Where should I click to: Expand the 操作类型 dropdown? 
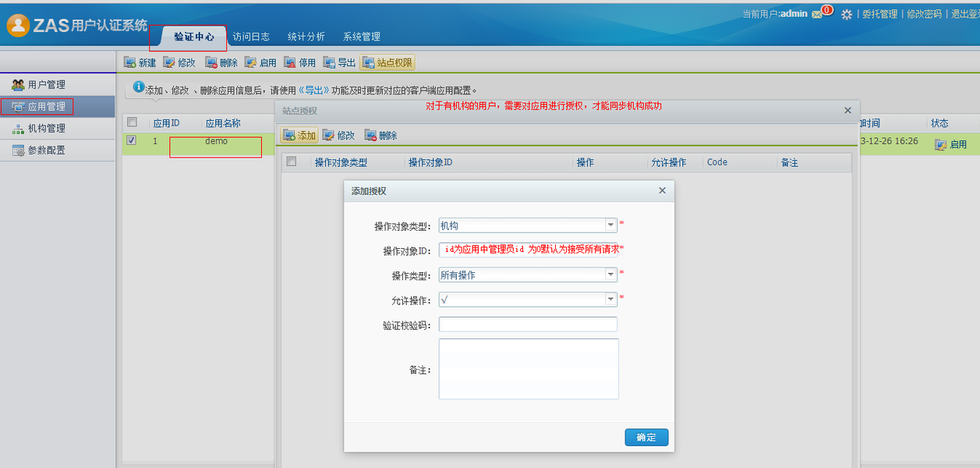(610, 275)
